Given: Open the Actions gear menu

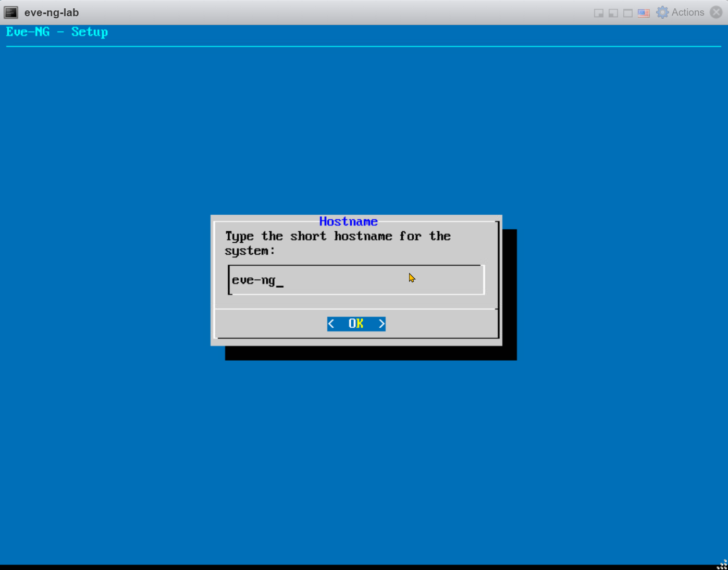Looking at the screenshot, I should (x=681, y=13).
